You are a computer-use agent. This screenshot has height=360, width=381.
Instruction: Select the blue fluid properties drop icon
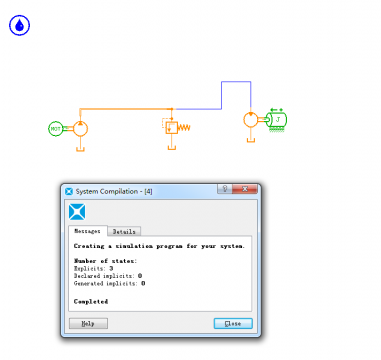click(19, 25)
